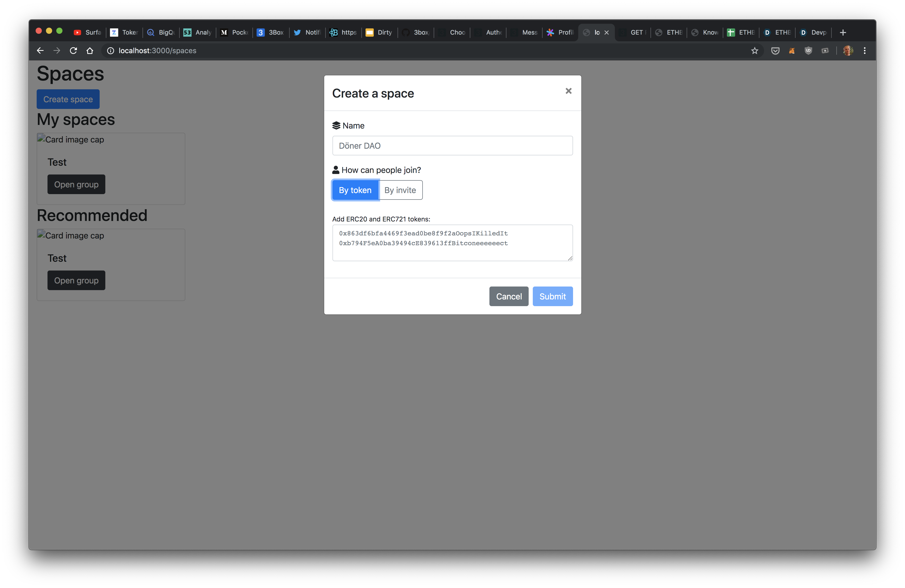Click the uBlock shield extension icon
905x588 pixels.
(808, 51)
